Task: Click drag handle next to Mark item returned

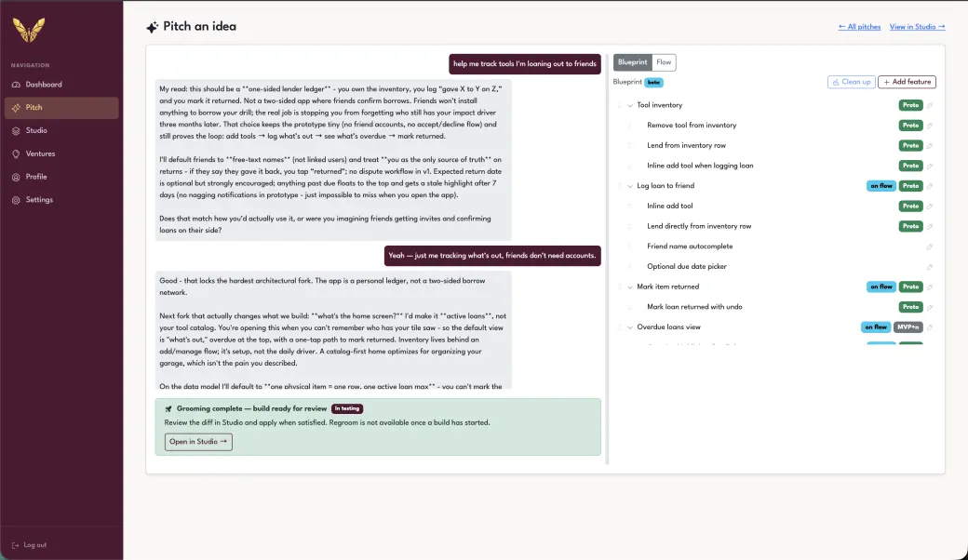Action: pos(619,287)
